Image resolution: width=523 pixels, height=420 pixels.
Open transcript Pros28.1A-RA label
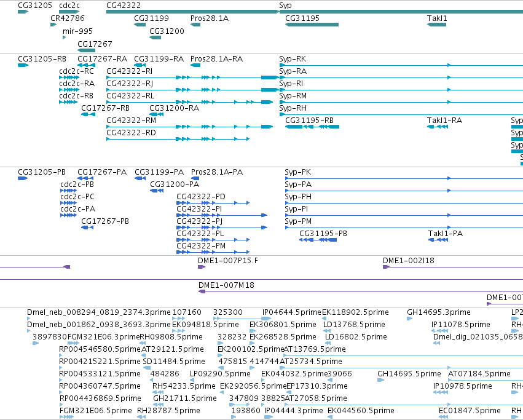pyautogui.click(x=216, y=59)
